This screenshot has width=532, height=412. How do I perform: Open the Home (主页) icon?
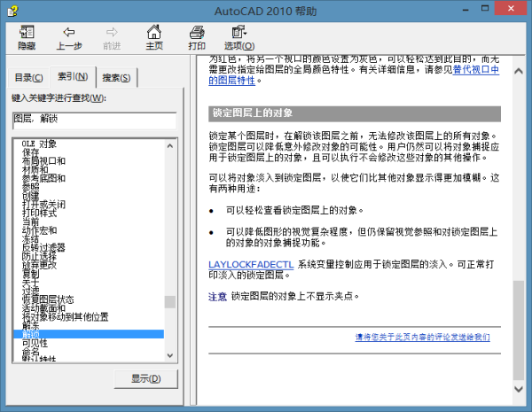(x=154, y=32)
